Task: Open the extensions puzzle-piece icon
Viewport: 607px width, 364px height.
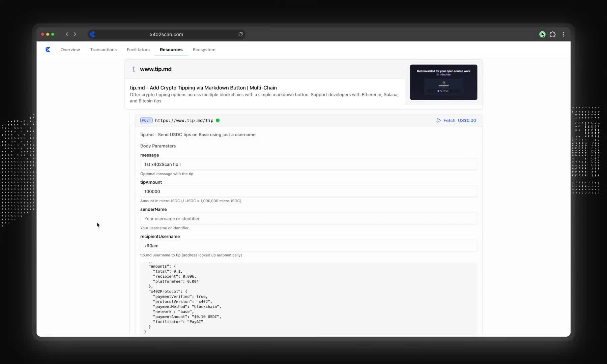Action: coord(553,34)
